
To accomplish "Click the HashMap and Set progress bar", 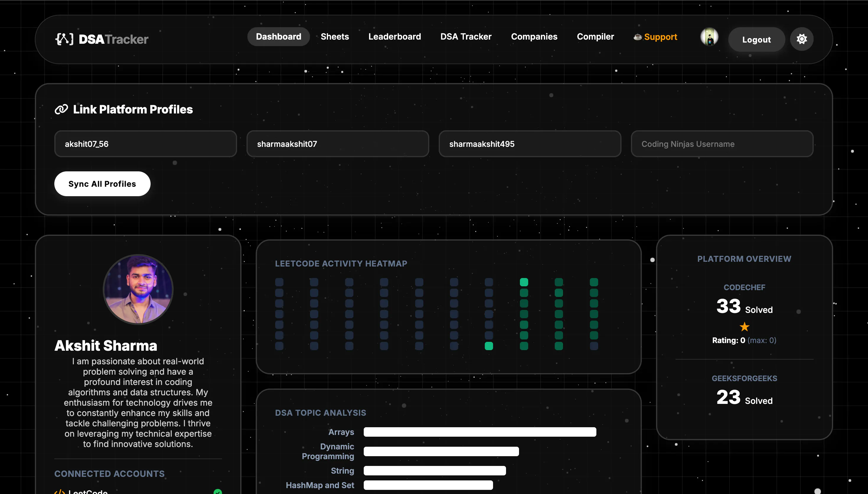I will coord(428,485).
